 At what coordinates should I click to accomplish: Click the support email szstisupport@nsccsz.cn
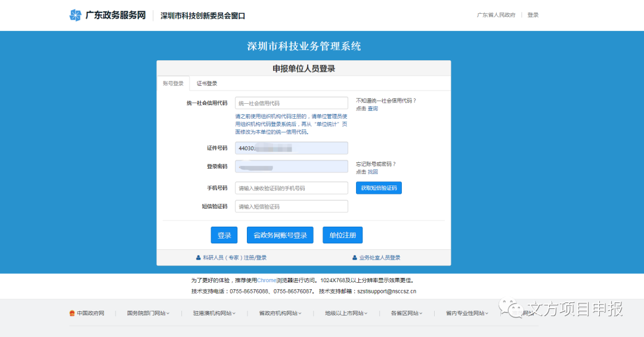[386, 291]
